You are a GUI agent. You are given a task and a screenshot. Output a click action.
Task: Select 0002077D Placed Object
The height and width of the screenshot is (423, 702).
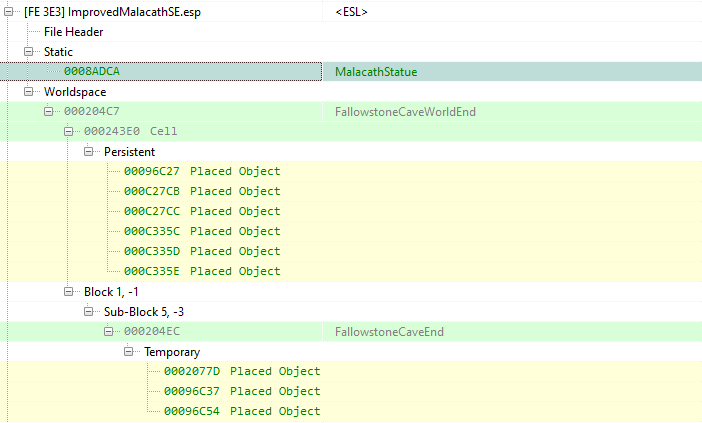(242, 372)
